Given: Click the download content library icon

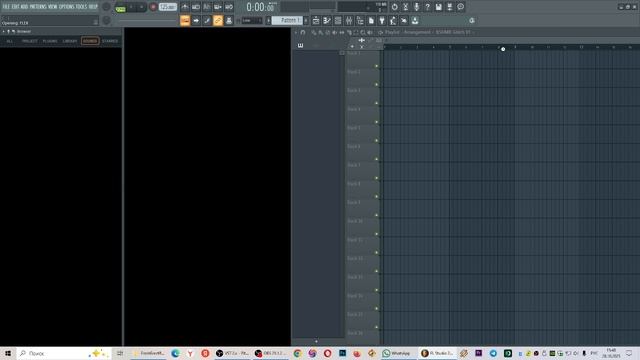Looking at the screenshot, I should tap(415, 20).
